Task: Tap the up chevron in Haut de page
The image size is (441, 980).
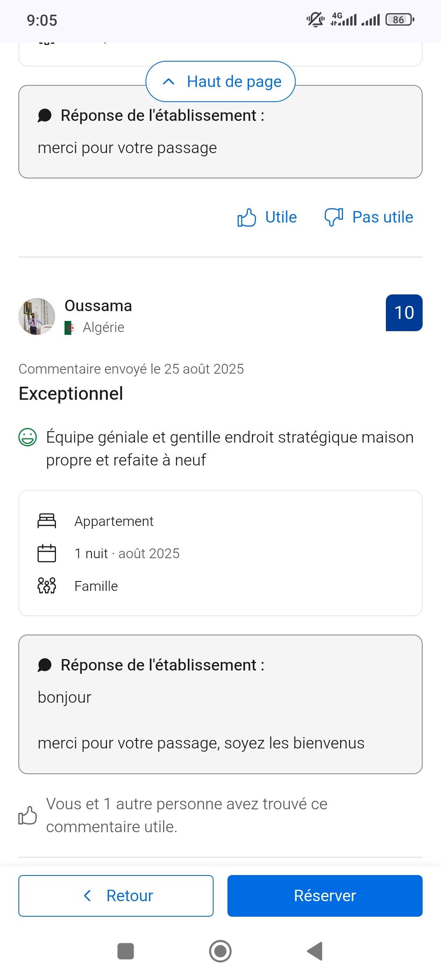Action: coord(169,82)
